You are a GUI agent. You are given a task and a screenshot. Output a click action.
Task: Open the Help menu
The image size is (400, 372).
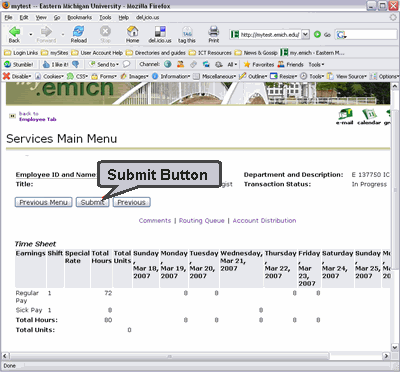pyautogui.click(x=124, y=17)
